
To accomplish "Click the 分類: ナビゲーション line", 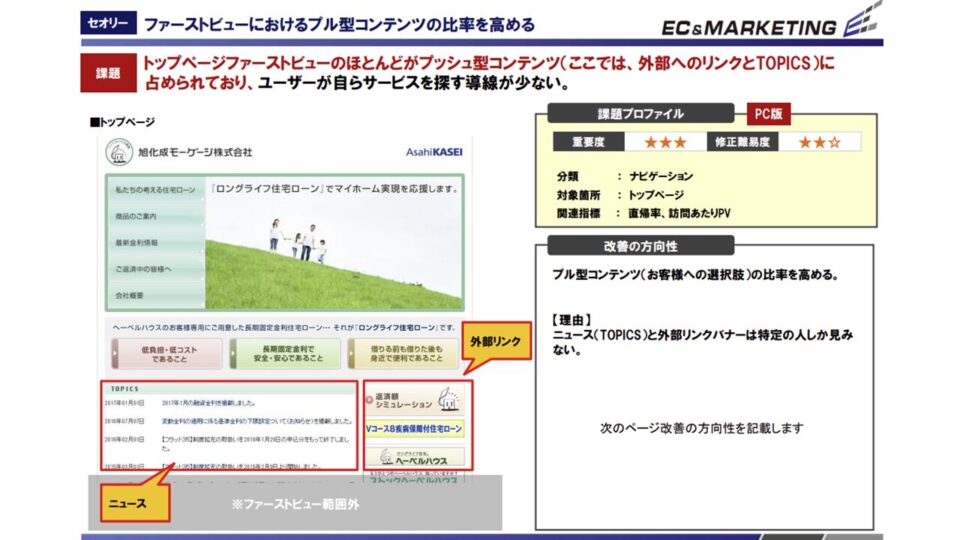I will pos(624,176).
